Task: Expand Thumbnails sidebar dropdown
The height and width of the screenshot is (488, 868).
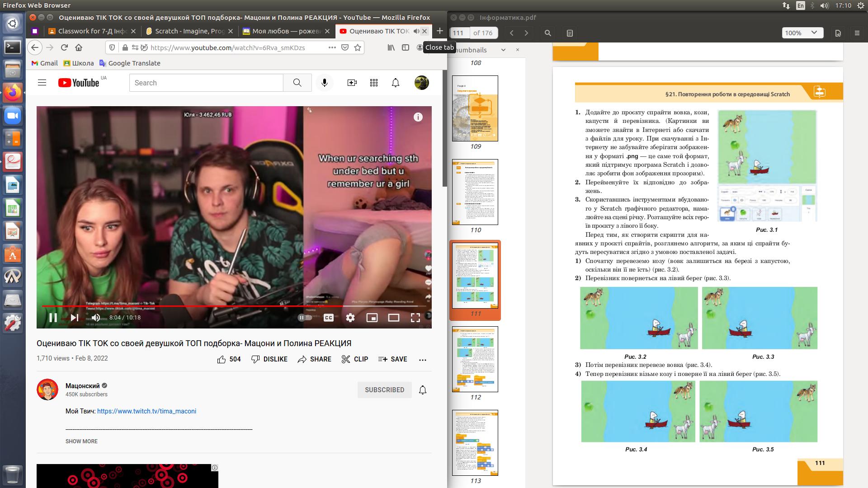Action: (x=503, y=50)
